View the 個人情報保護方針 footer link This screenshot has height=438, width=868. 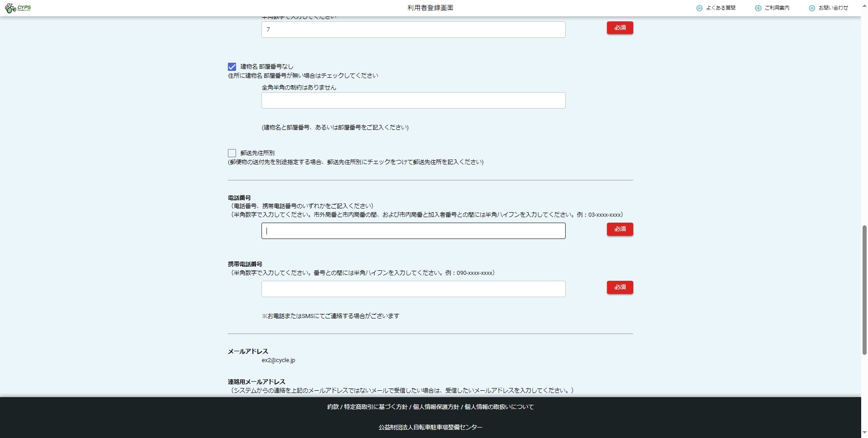(436, 407)
